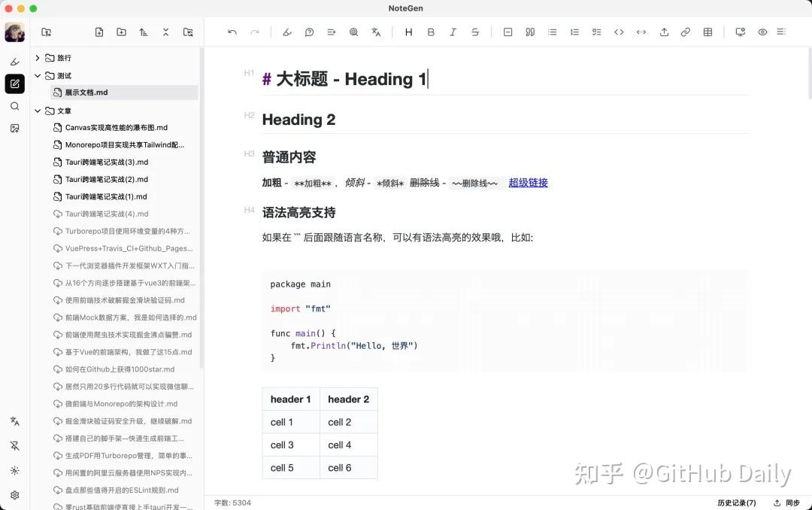812x510 pixels.
Task: Click the translate icon in the editor toolbar
Action: pyautogui.click(x=376, y=32)
